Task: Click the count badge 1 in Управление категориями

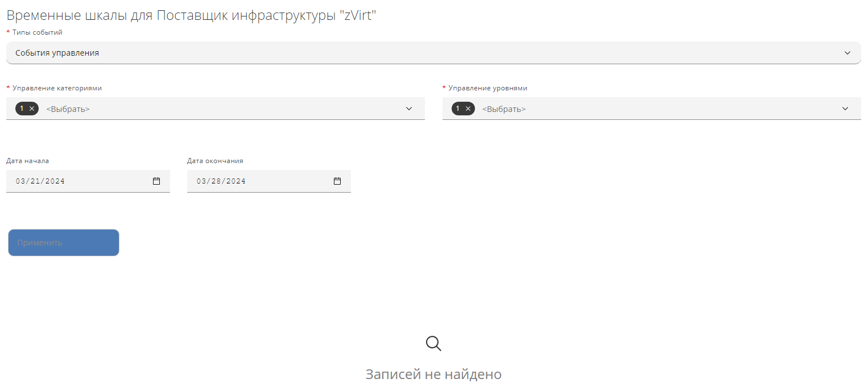Action: pyautogui.click(x=22, y=109)
